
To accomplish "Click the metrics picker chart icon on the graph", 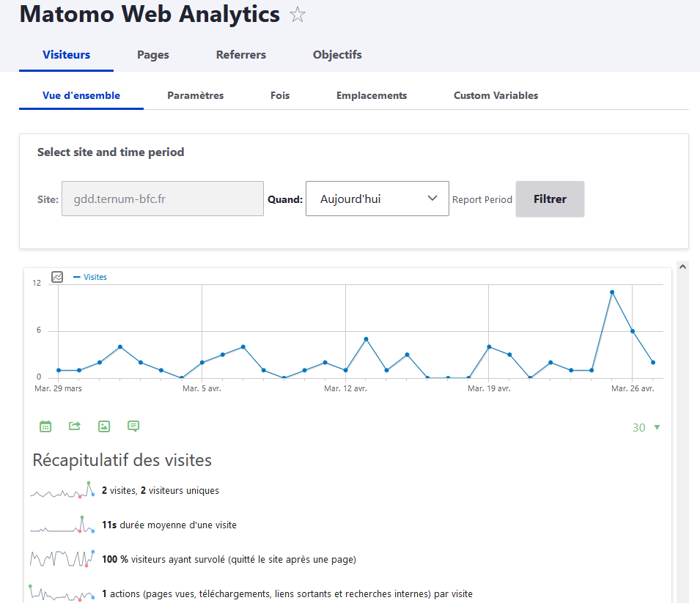I will [56, 277].
